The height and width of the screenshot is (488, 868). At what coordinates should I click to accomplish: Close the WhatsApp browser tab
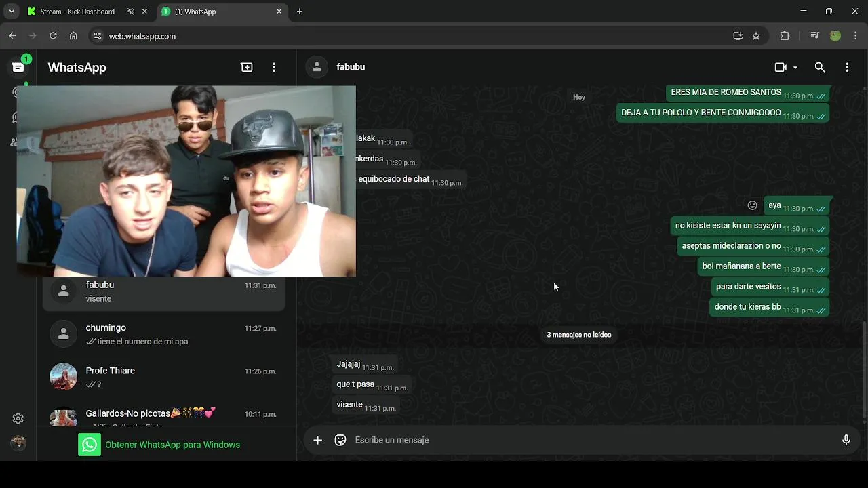tap(279, 12)
